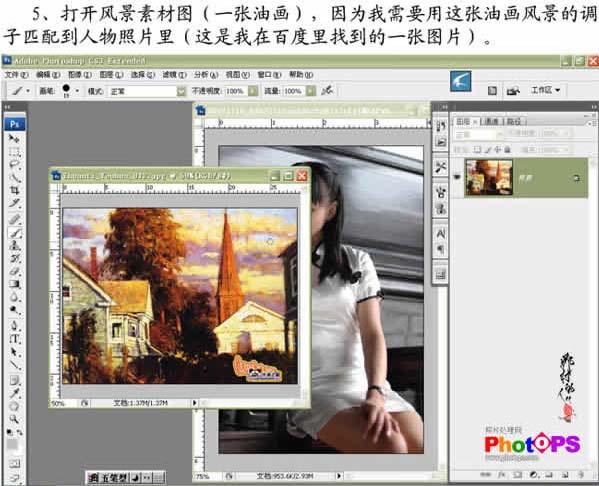Toggle lock image pixels in Layers panel

click(x=487, y=149)
